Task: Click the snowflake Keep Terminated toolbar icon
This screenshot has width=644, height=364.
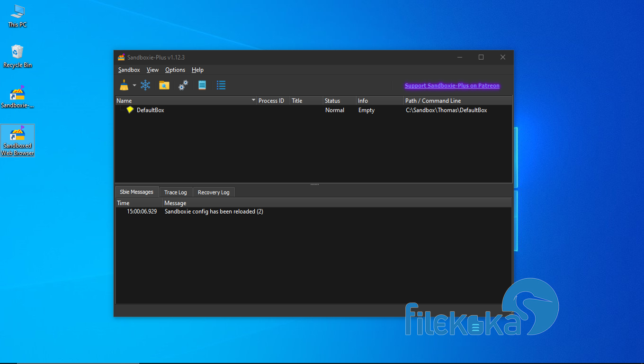Action: 145,85
